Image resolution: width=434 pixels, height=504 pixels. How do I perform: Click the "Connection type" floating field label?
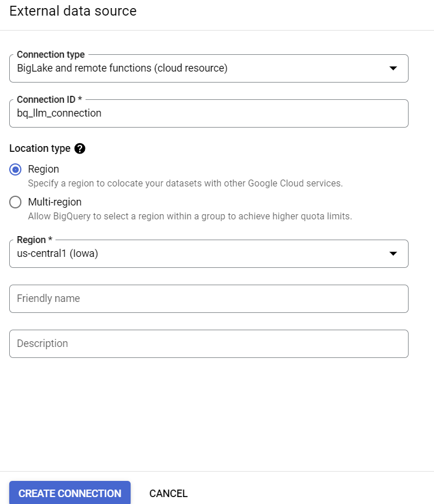click(51, 54)
